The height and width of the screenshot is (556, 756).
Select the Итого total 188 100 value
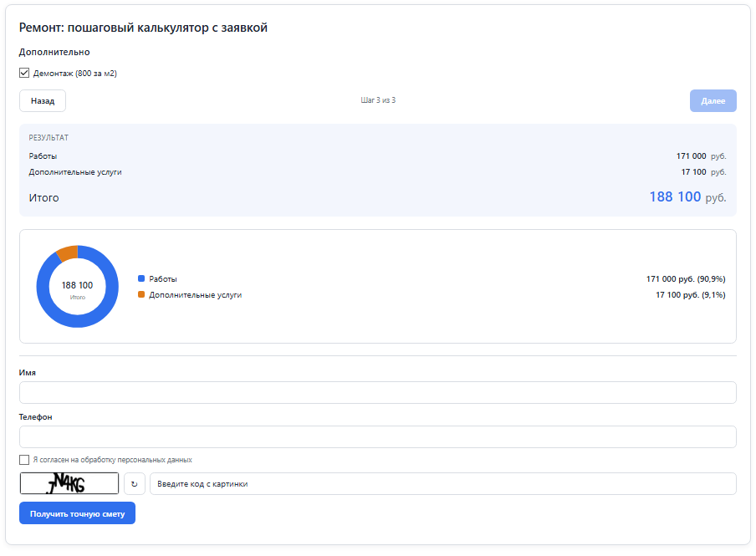pyautogui.click(x=675, y=196)
